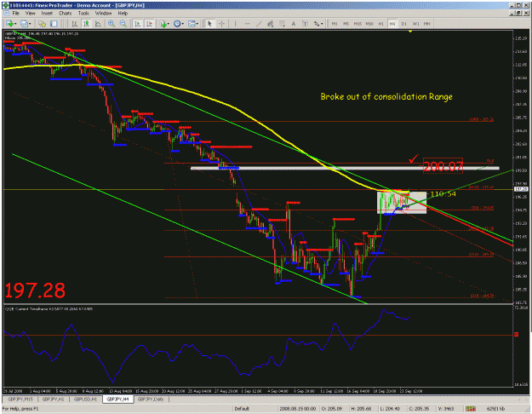Switch to M30 timeframe
532x414 pixels.
[x=369, y=24]
